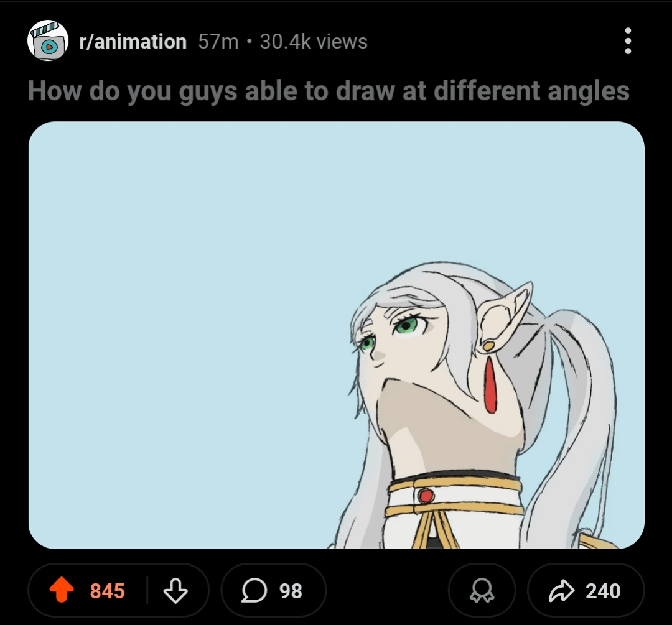Image resolution: width=672 pixels, height=625 pixels.
Task: Click the character's red drop earring in image
Action: coord(490,385)
